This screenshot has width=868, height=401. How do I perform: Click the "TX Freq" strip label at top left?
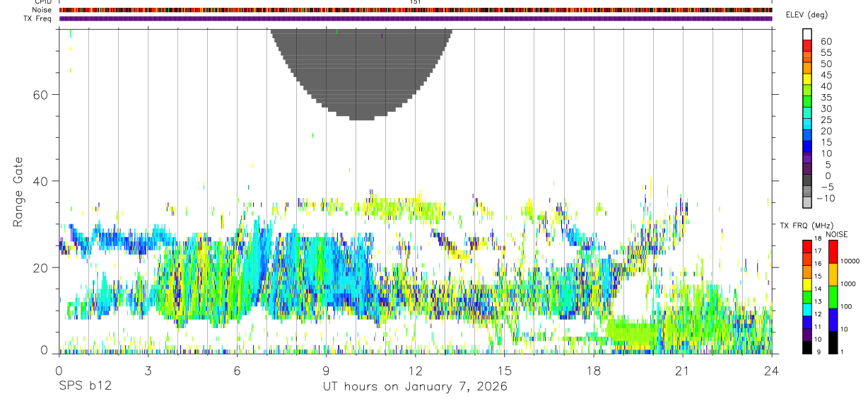pyautogui.click(x=38, y=18)
